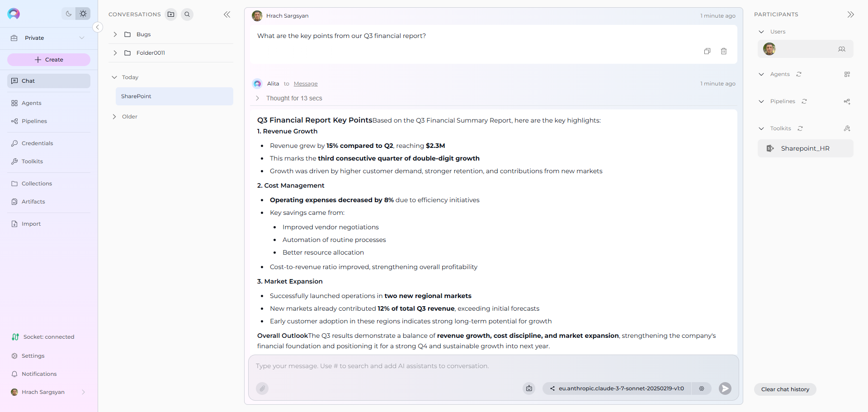Viewport: 868px width, 412px height.
Task: Open Pipelines in the left sidebar
Action: point(34,121)
